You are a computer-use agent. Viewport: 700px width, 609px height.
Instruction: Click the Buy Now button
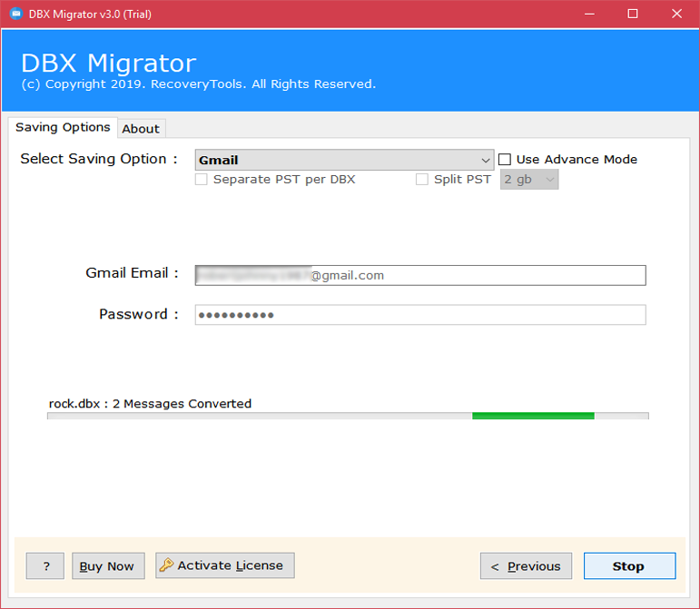tap(108, 565)
